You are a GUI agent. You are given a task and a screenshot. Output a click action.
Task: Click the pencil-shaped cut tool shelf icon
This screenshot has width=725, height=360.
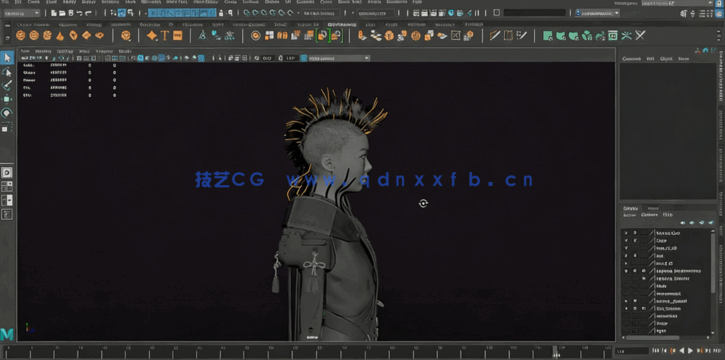click(x=495, y=35)
